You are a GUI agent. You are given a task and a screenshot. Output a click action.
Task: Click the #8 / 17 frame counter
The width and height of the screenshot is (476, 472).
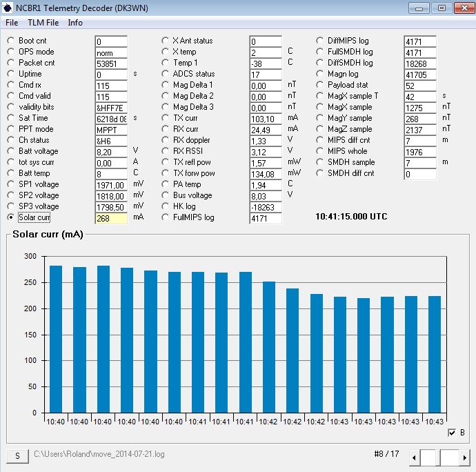point(386,454)
